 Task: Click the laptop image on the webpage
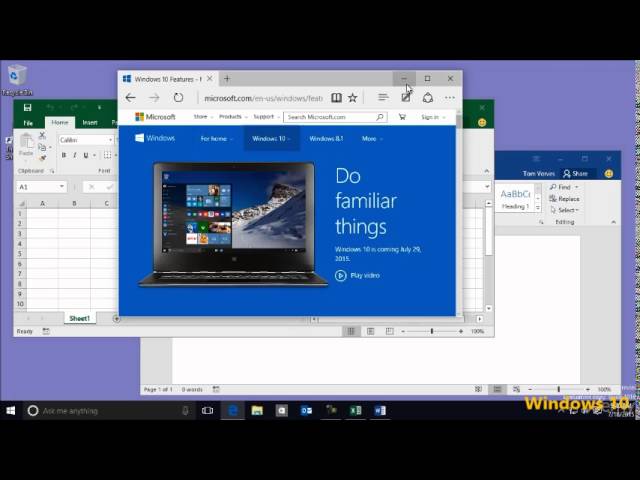233,224
